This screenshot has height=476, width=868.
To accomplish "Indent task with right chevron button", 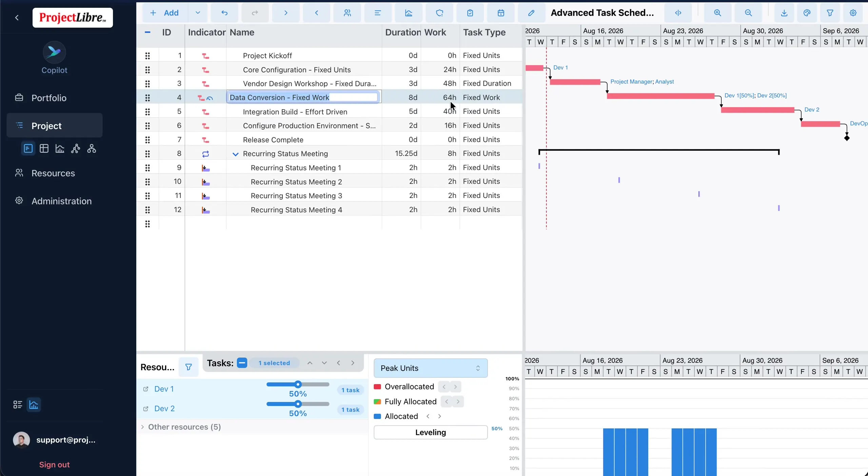I will [286, 13].
